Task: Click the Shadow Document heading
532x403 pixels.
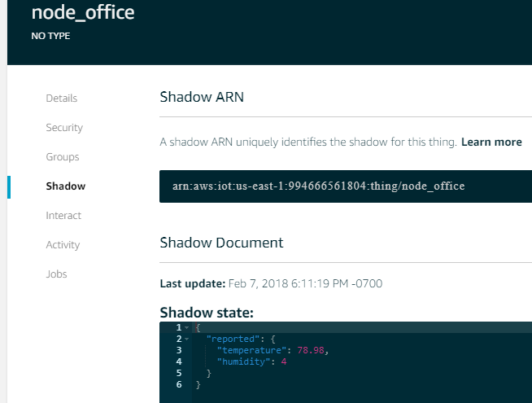Action: (x=221, y=243)
